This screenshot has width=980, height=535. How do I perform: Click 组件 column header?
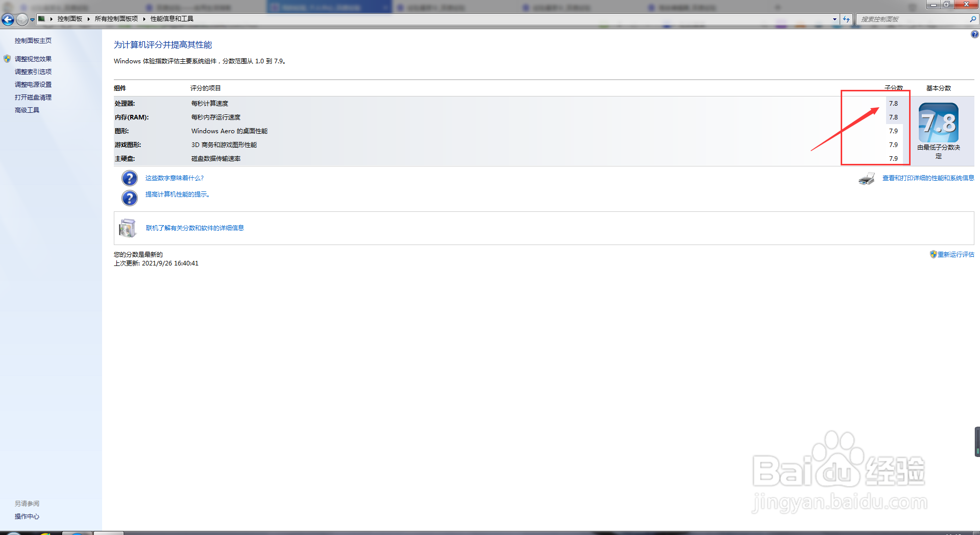click(x=120, y=88)
